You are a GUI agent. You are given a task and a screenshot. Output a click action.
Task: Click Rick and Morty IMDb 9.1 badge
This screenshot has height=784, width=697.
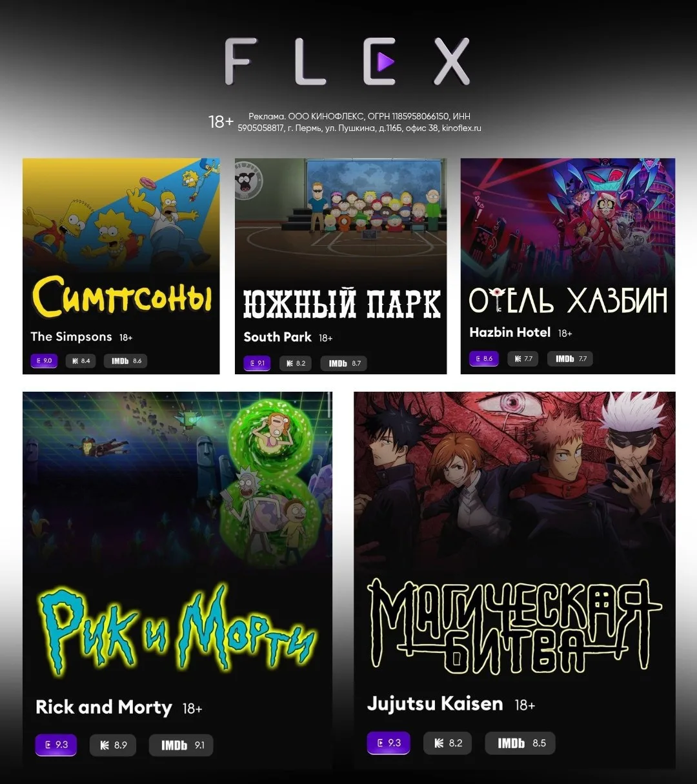pos(181,745)
